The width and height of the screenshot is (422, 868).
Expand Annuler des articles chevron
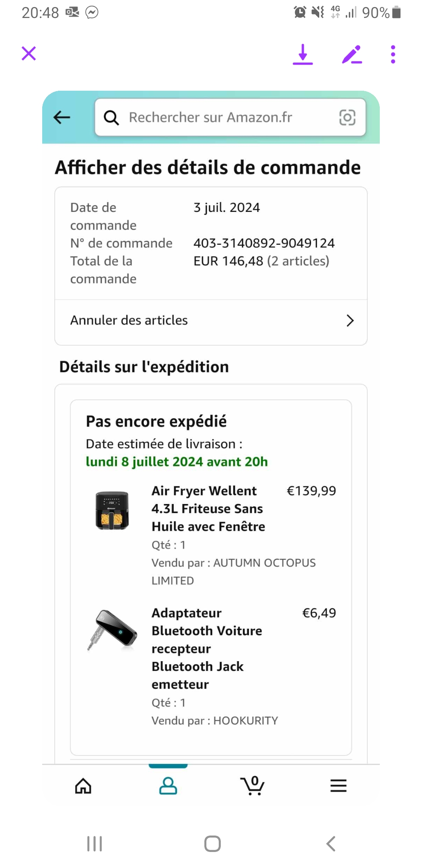350,321
